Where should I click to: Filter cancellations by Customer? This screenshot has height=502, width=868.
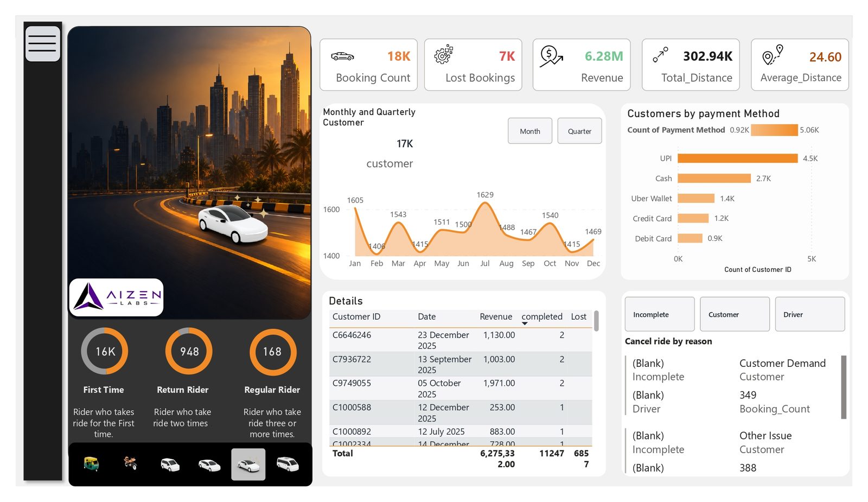tap(735, 314)
